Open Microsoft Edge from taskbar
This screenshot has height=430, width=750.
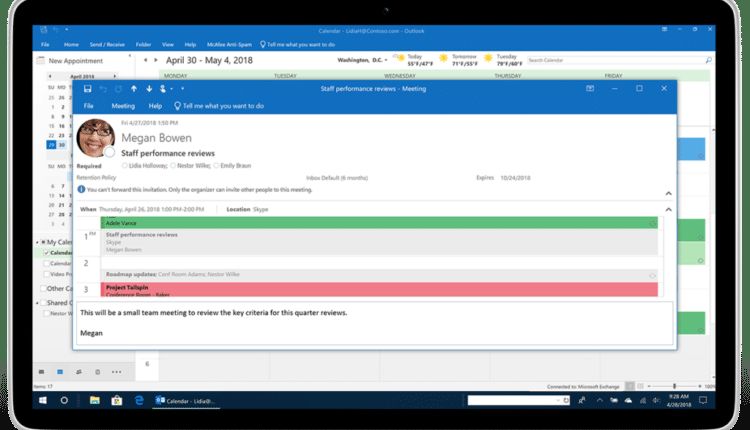pos(140,400)
